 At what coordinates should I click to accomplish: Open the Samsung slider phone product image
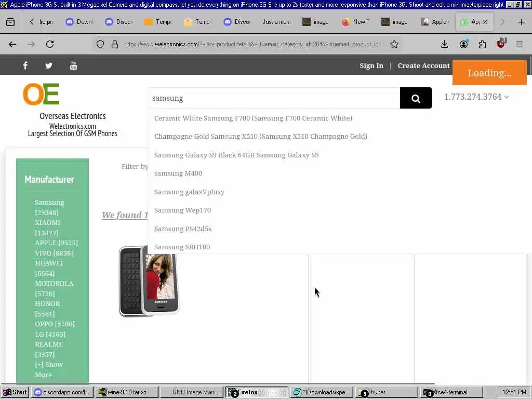point(149,281)
